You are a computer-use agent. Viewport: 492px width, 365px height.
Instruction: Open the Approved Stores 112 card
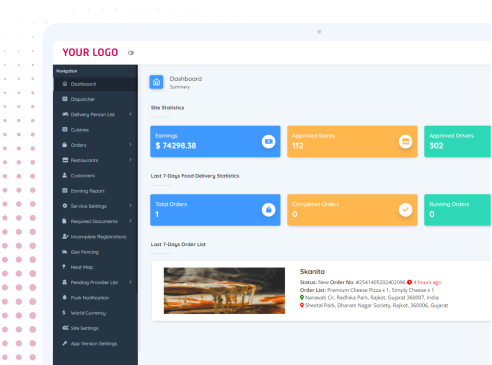point(352,141)
